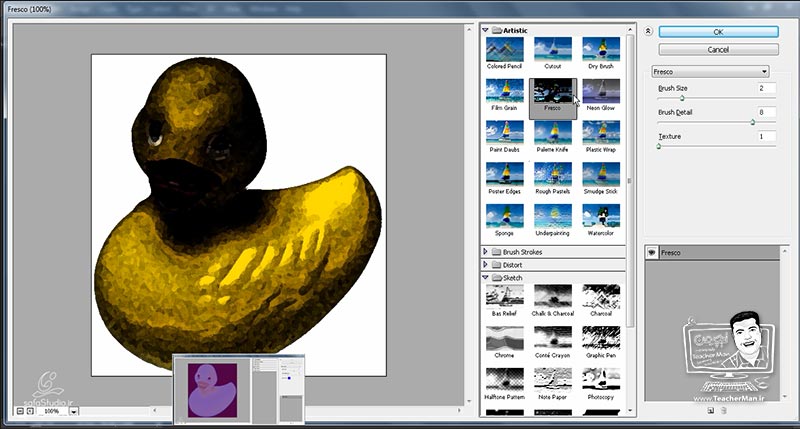Click OK to apply the filter
This screenshot has width=800, height=429.
coord(718,32)
